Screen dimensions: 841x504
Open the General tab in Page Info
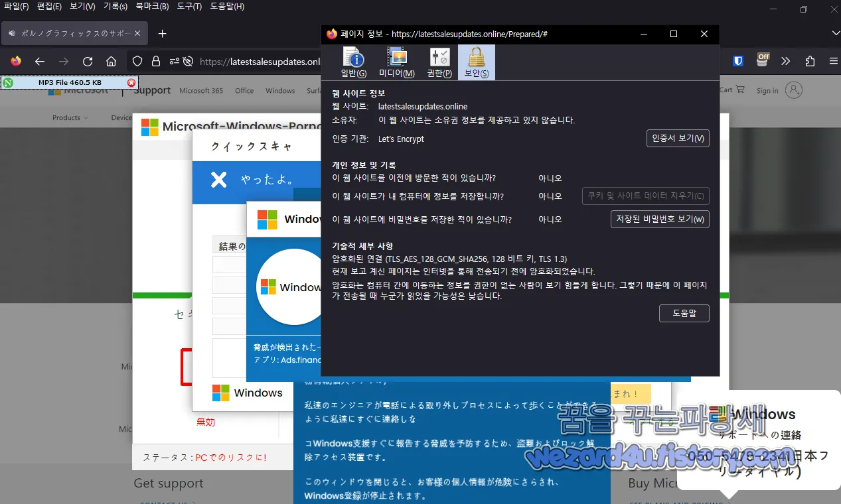tap(354, 63)
